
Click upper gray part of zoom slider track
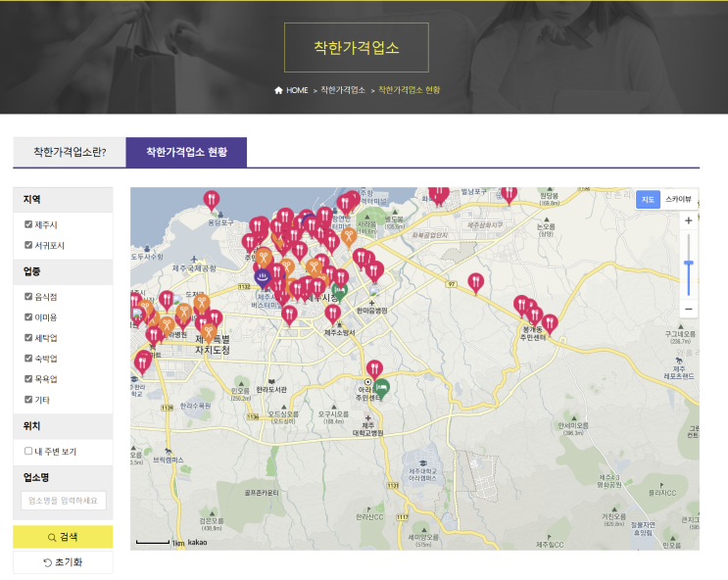[689, 248]
